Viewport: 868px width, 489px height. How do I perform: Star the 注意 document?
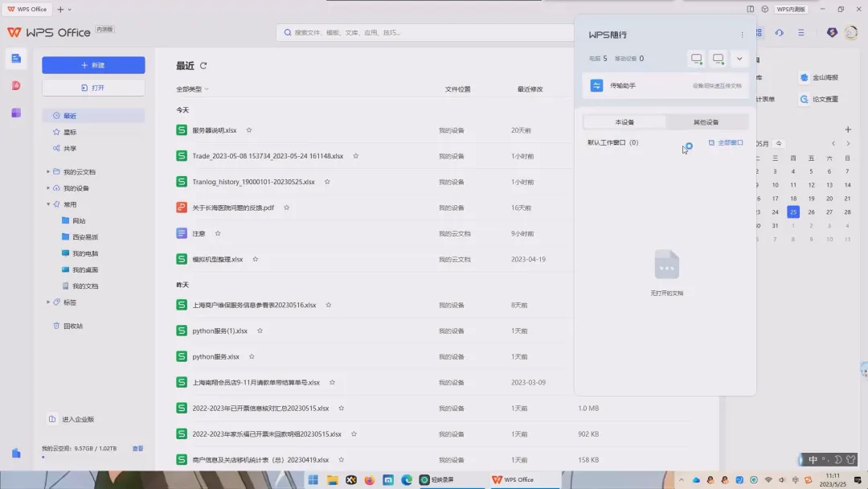click(218, 234)
